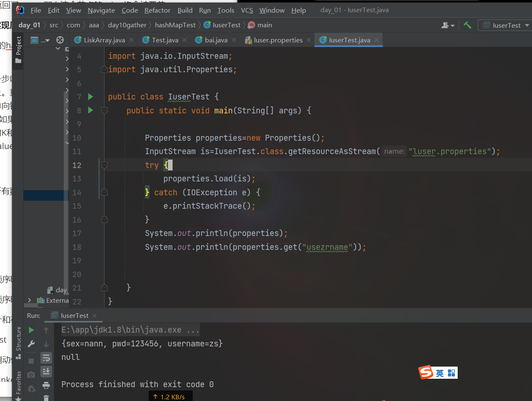Open the Tools menu
The height and width of the screenshot is (401, 532).
[225, 10]
